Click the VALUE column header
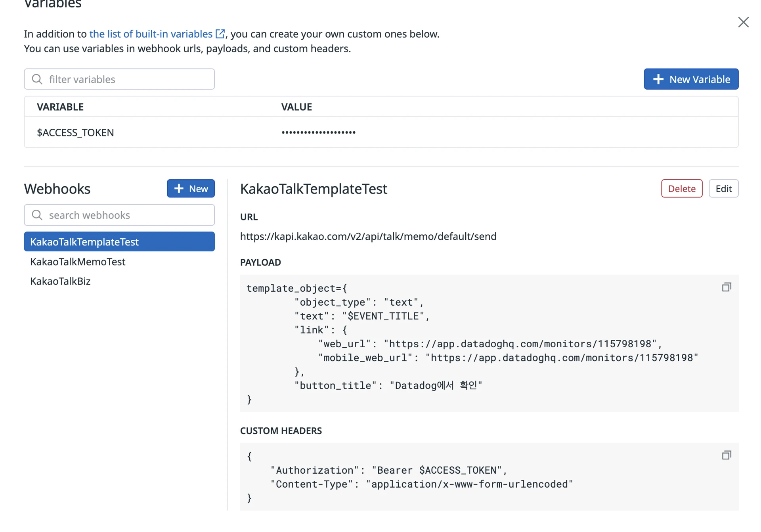This screenshot has height=532, width=761. 296,107
